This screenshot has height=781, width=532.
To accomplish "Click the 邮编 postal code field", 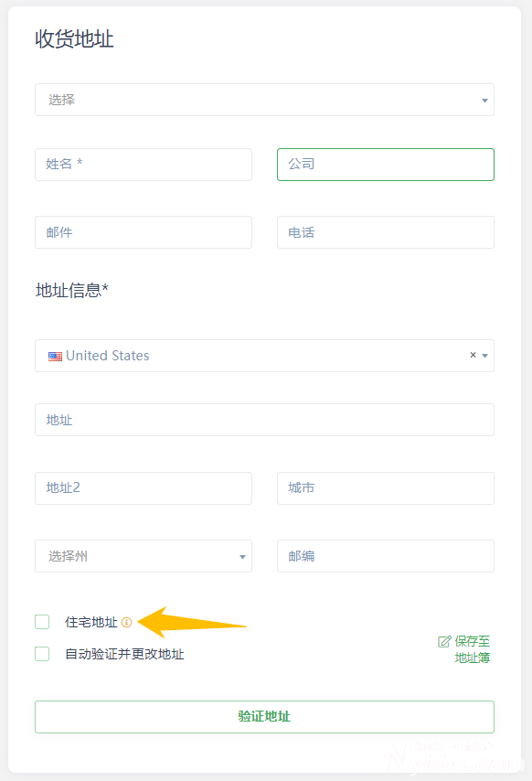I will click(x=385, y=556).
